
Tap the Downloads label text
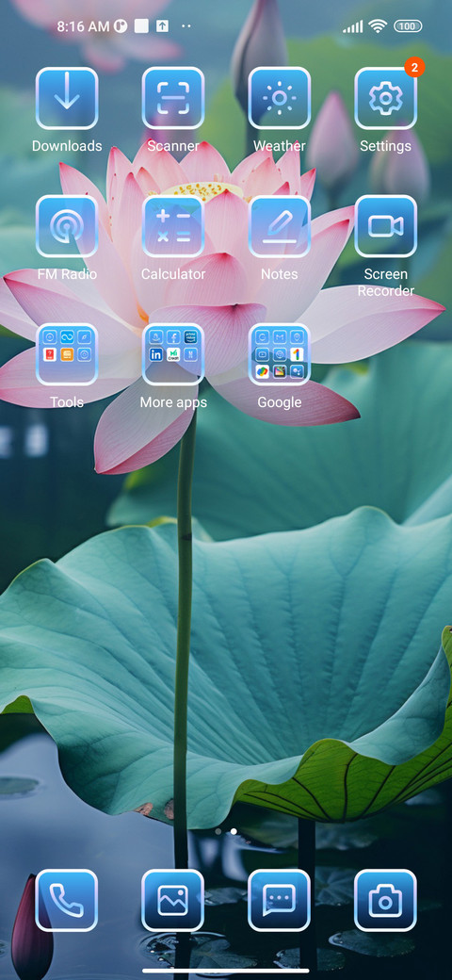[x=67, y=146]
